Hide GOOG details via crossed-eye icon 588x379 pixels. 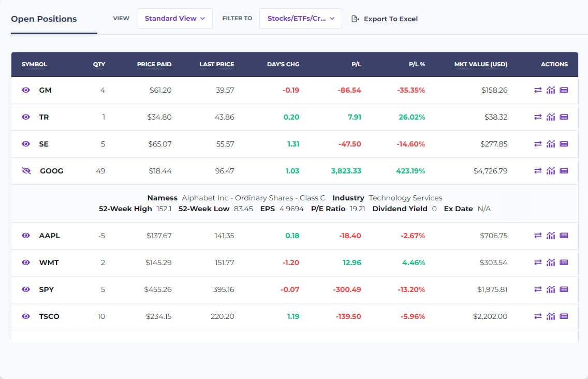[x=26, y=171]
